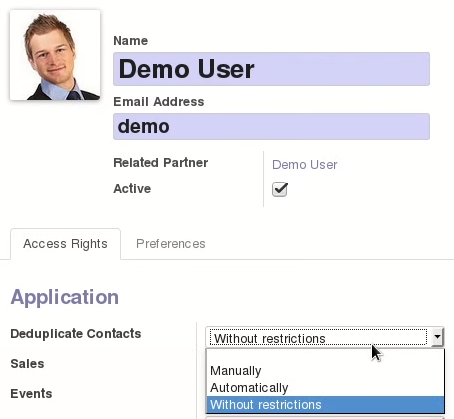Switch to the Access Rights tab
Viewport: 454px width, 419px height.
(x=65, y=244)
